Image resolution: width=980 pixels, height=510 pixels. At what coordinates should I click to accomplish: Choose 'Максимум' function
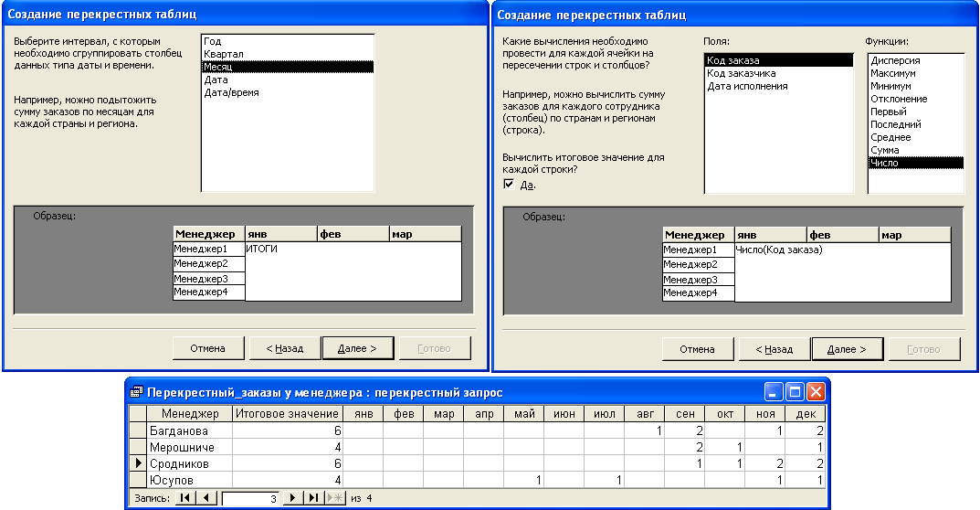[916, 73]
